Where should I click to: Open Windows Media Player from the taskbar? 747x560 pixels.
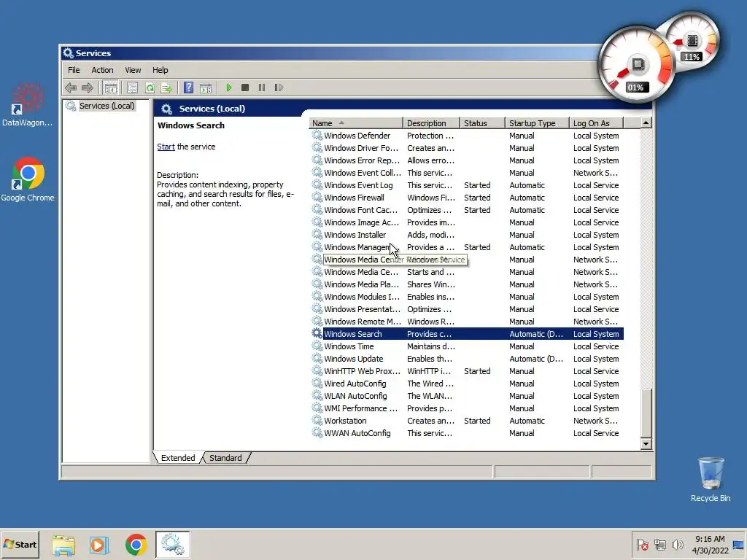pyautogui.click(x=99, y=545)
